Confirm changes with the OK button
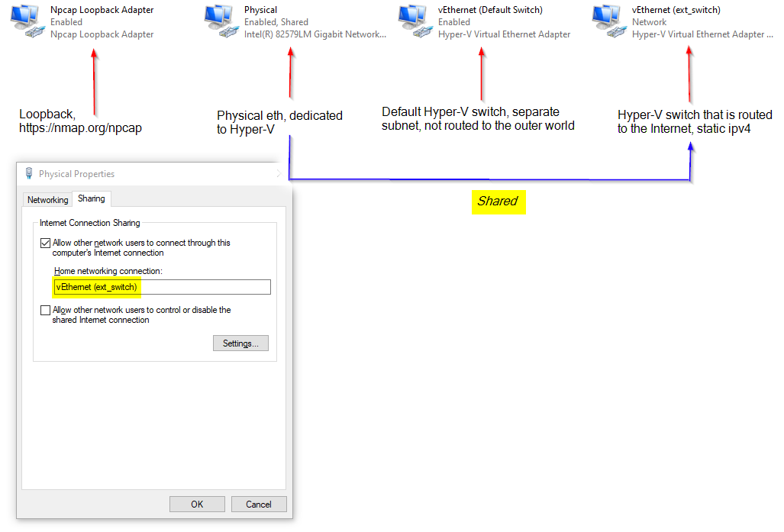The height and width of the screenshot is (532, 784). 197,504
